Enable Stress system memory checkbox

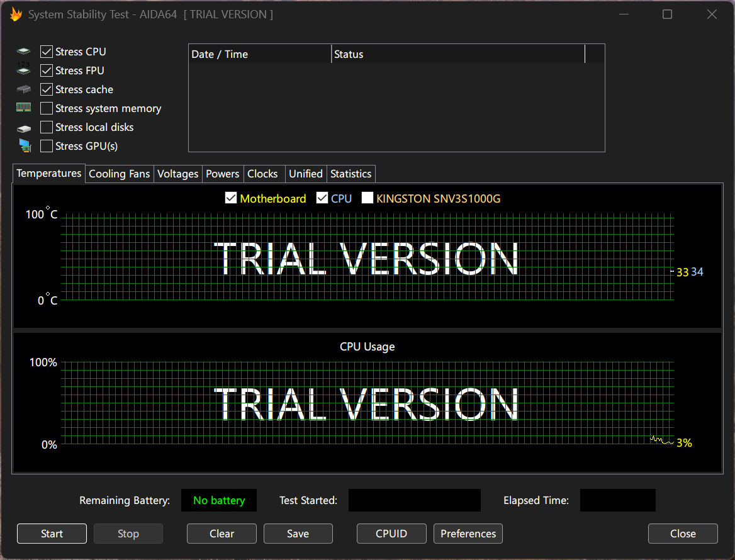(47, 108)
